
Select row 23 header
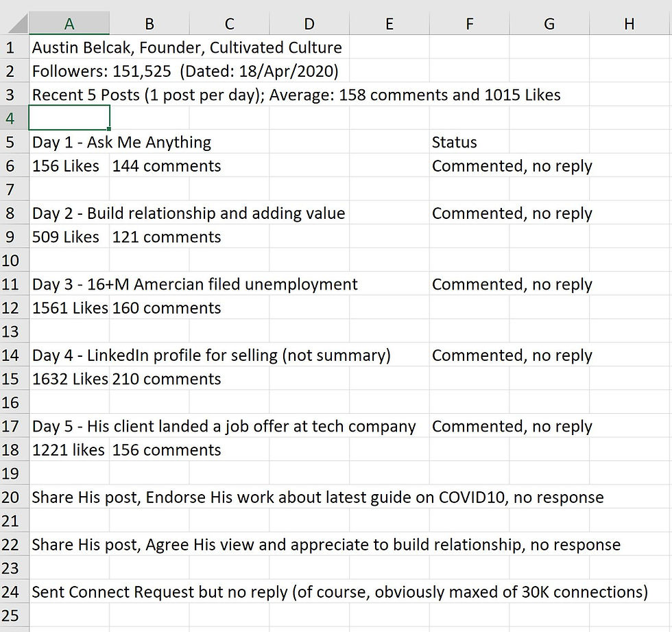point(14,568)
